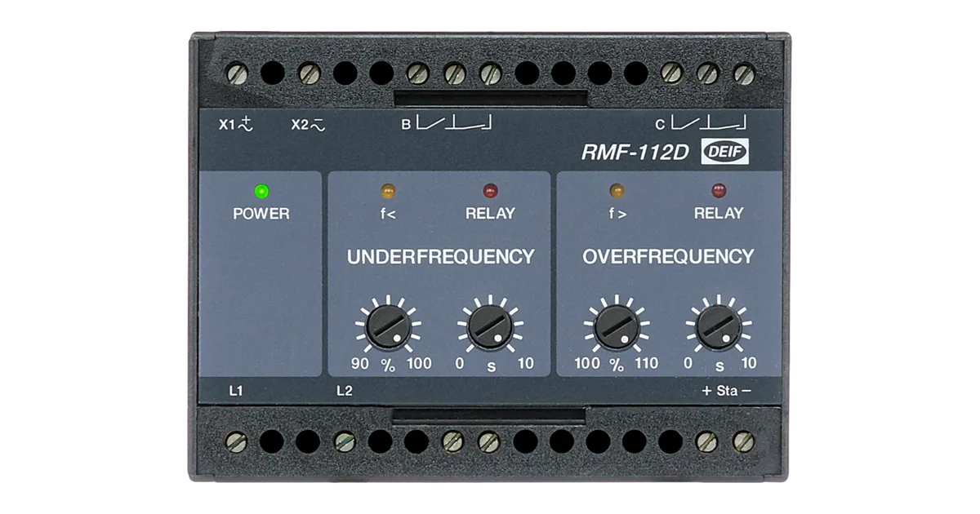Click the RELAY label in underfrequency panel
The width and height of the screenshot is (980, 514).
[x=490, y=214]
